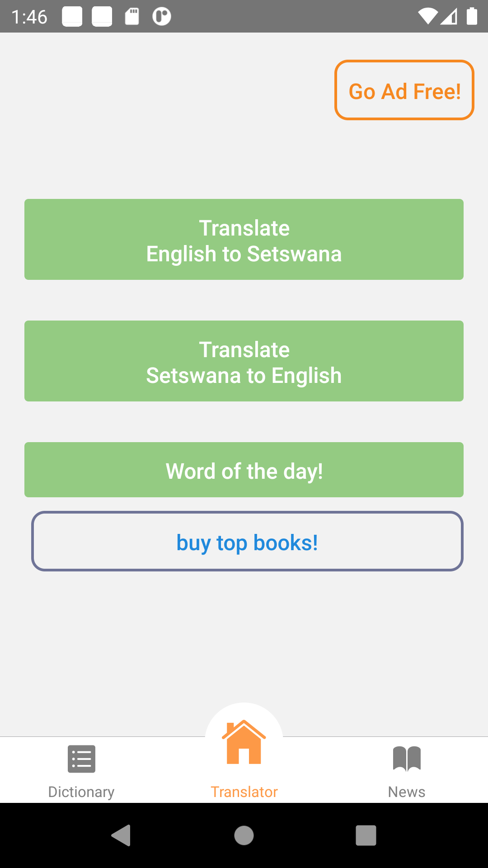Tap the News open-book icon
The image size is (488, 868).
[407, 759]
